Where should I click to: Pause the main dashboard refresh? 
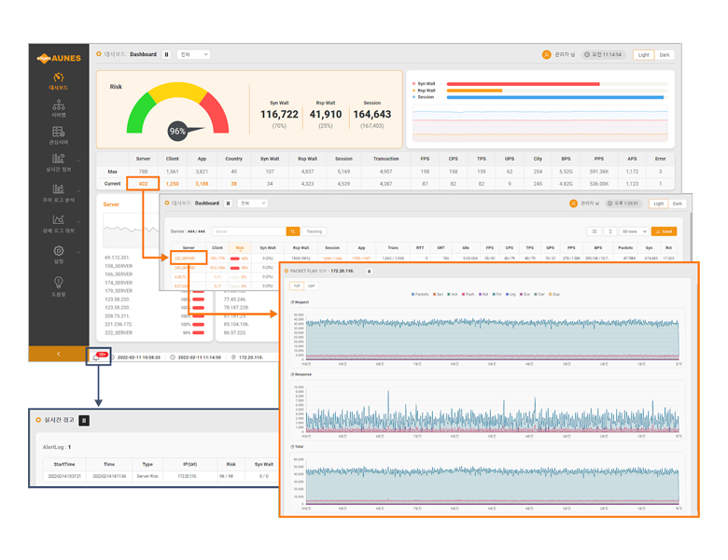point(167,55)
